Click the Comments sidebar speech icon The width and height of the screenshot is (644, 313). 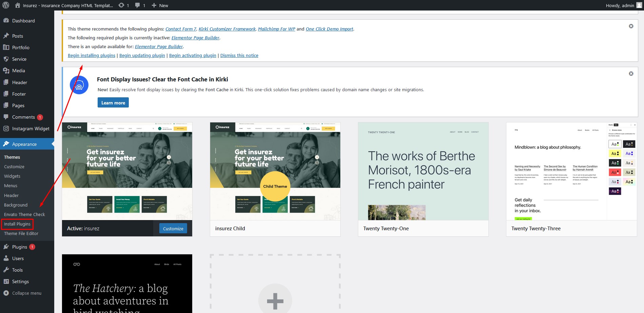[x=6, y=117]
